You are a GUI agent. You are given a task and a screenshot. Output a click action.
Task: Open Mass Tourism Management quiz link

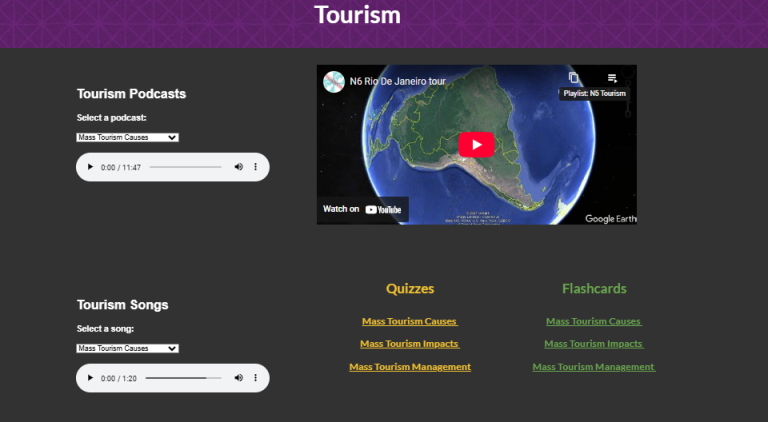410,367
